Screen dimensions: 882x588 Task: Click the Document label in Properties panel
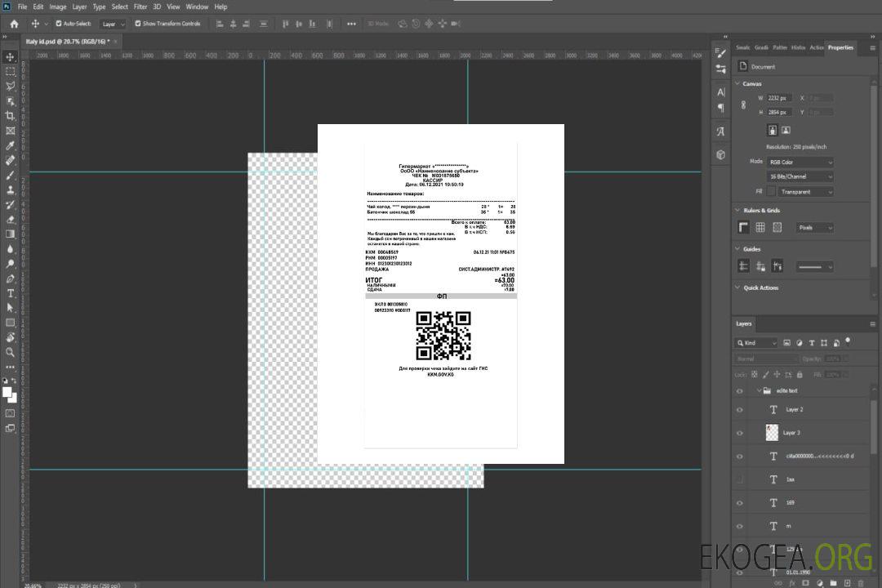[x=763, y=67]
